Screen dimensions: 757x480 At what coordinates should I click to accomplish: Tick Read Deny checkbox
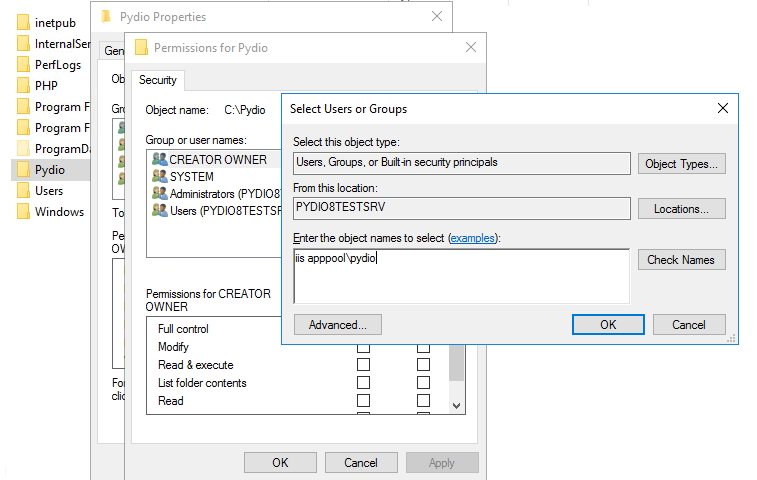pyautogui.click(x=423, y=400)
